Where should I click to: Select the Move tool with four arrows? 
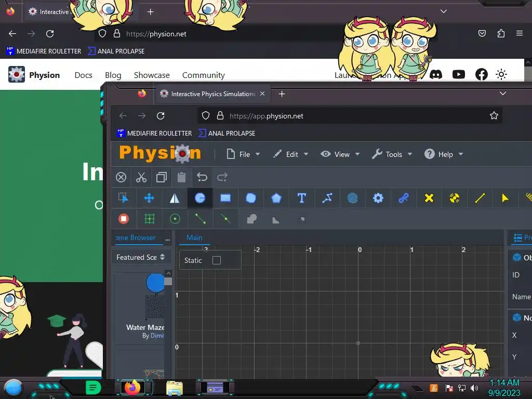(x=149, y=198)
